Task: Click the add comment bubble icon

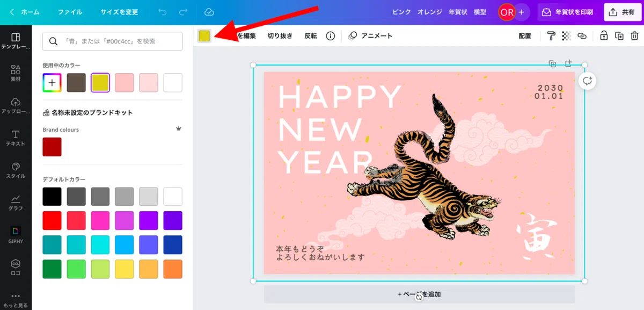Action: [588, 81]
